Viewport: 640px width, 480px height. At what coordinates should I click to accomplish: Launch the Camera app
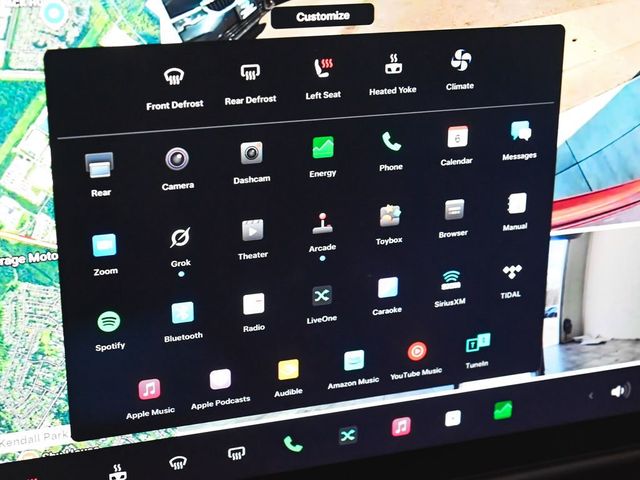pos(177,158)
